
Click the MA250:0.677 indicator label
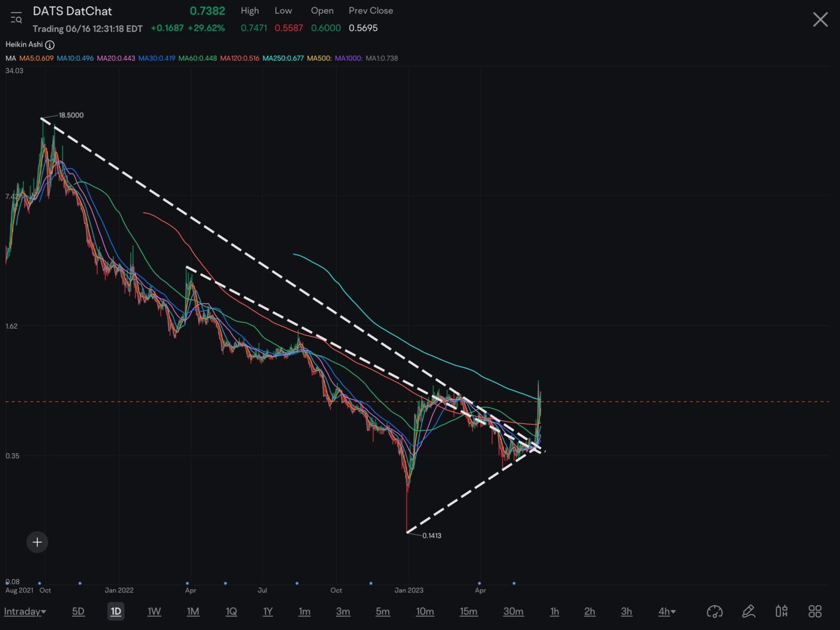(x=283, y=58)
